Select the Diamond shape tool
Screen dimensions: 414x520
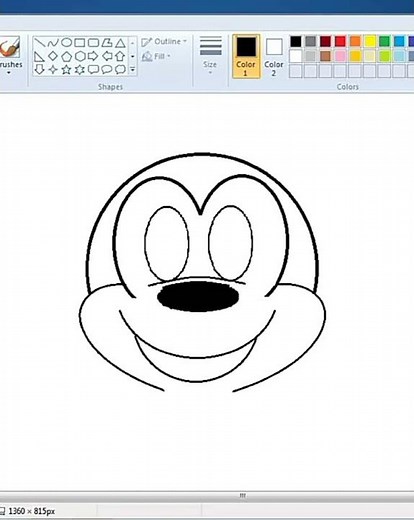[53, 56]
